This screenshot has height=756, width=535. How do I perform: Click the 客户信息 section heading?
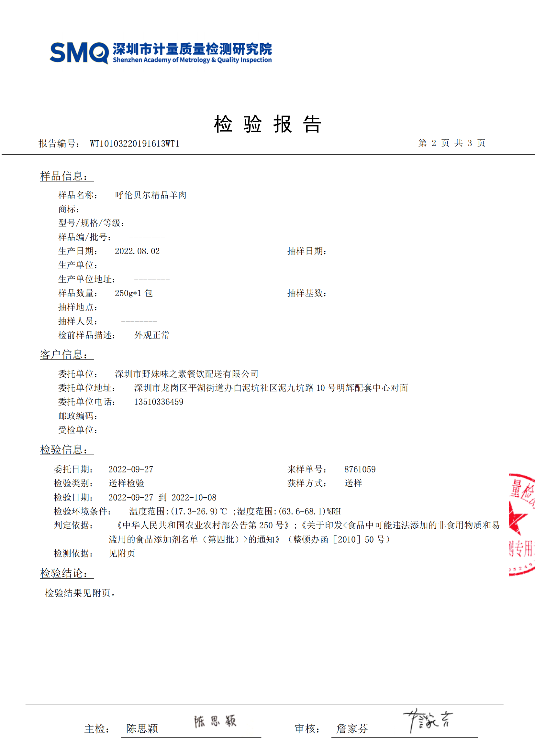point(67,355)
